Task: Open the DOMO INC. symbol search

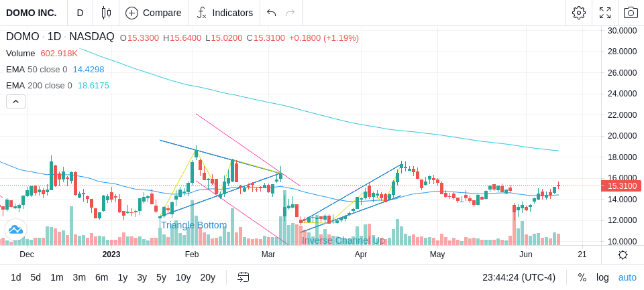Action: point(32,13)
